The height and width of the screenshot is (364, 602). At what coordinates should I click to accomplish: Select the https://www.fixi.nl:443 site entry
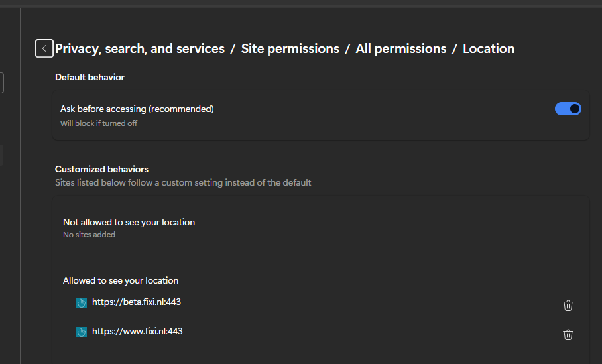point(137,331)
